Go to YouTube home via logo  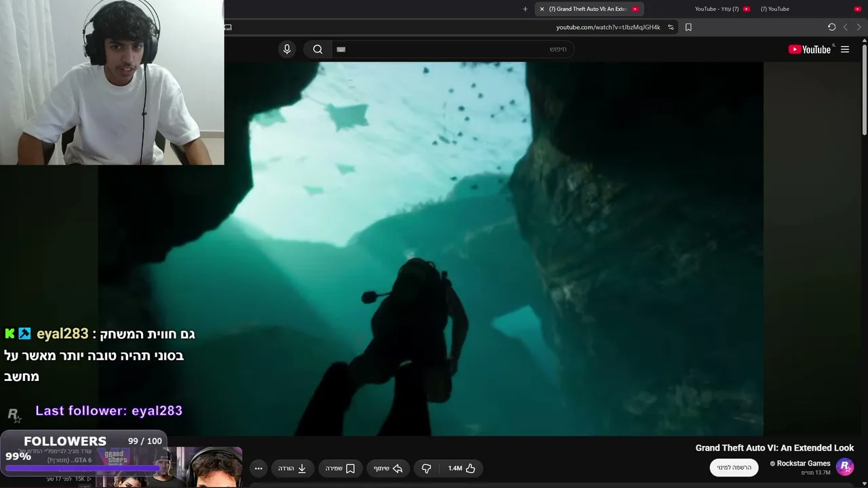pyautogui.click(x=810, y=49)
